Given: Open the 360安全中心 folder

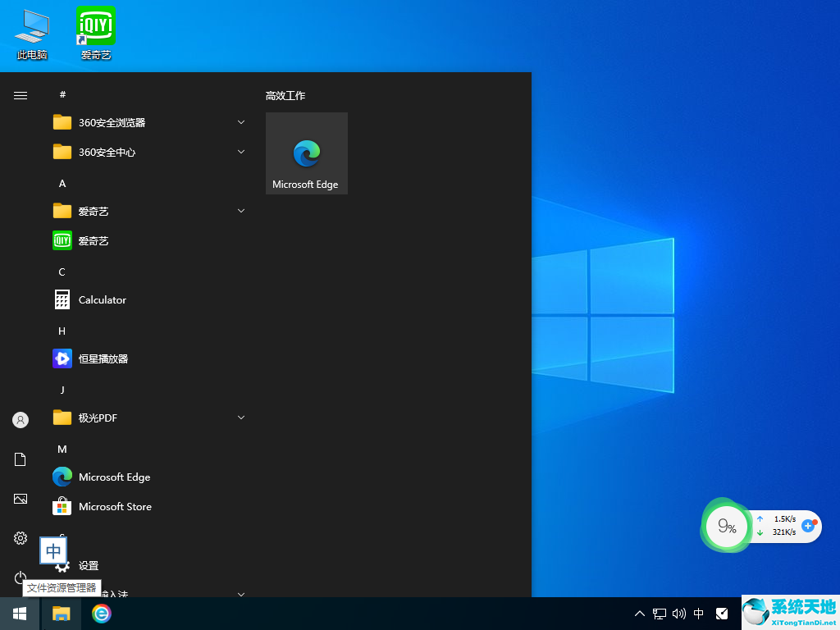Looking at the screenshot, I should [149, 152].
